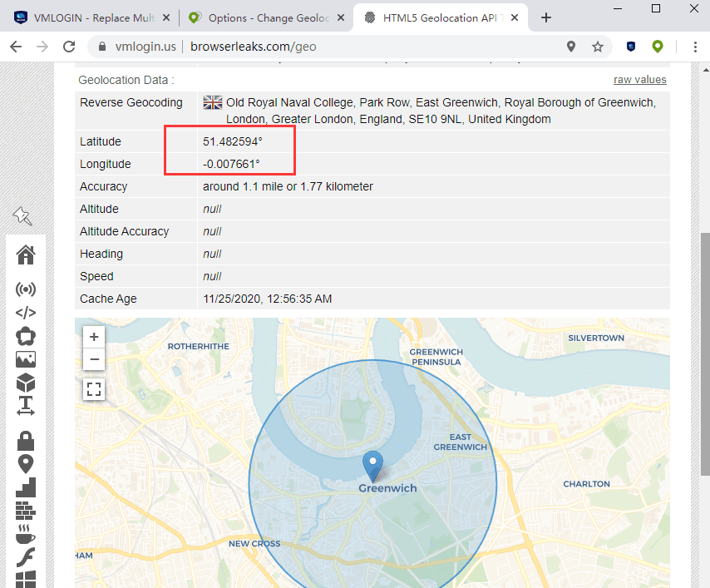Click the Greenwich map marker pin
This screenshot has height=588, width=710.
pos(374,465)
